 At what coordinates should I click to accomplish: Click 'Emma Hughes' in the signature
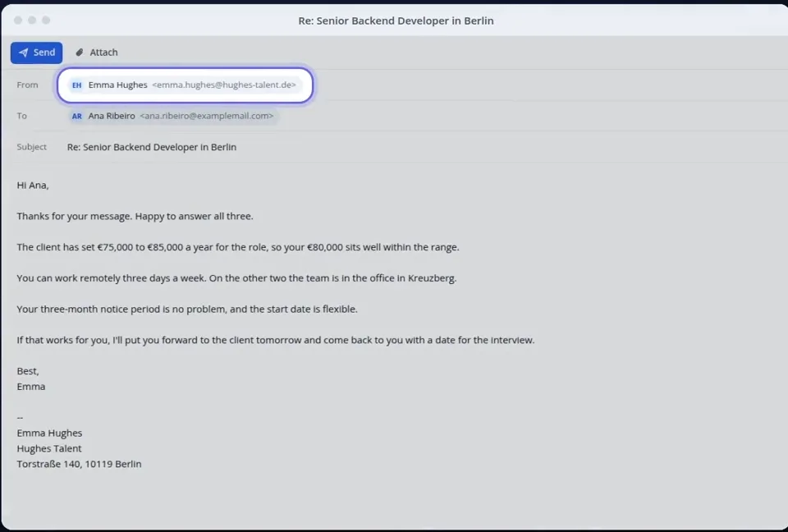pyautogui.click(x=49, y=433)
